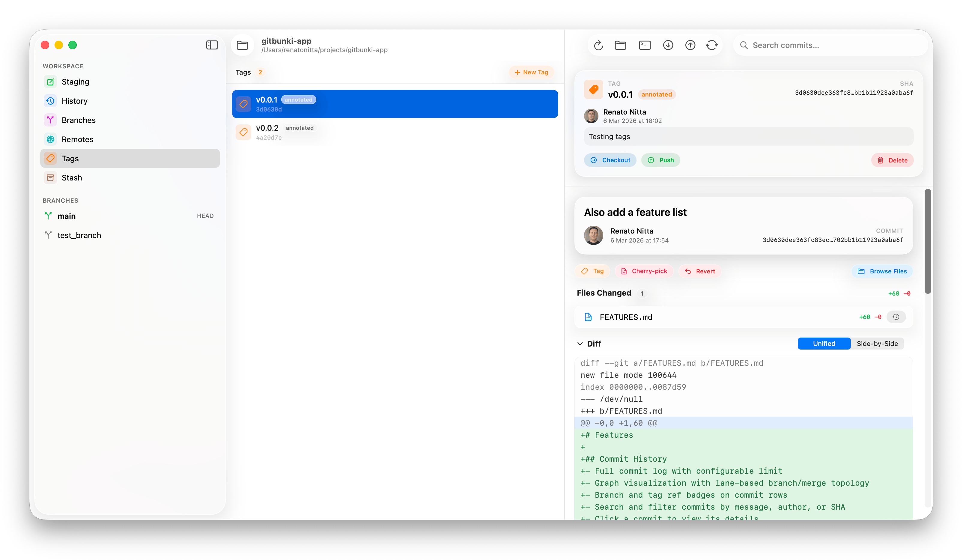
Task: Click the tag icon of the v0.0.2 row
Action: 243,132
